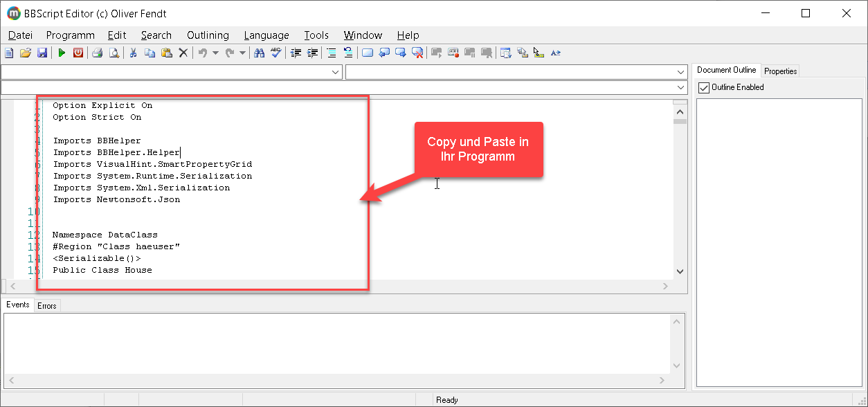Click the stacked windows toolbar icon
This screenshot has width=868, height=407.
pos(523,53)
